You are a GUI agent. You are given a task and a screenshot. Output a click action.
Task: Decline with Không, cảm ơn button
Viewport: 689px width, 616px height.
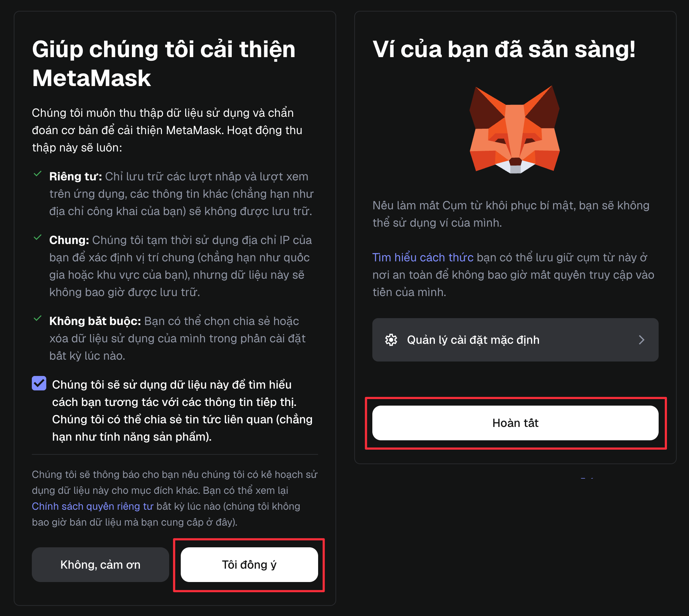pyautogui.click(x=100, y=565)
